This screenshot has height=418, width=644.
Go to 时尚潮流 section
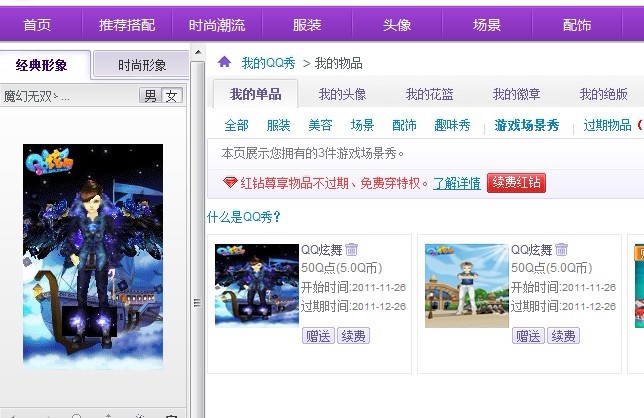coord(217,25)
